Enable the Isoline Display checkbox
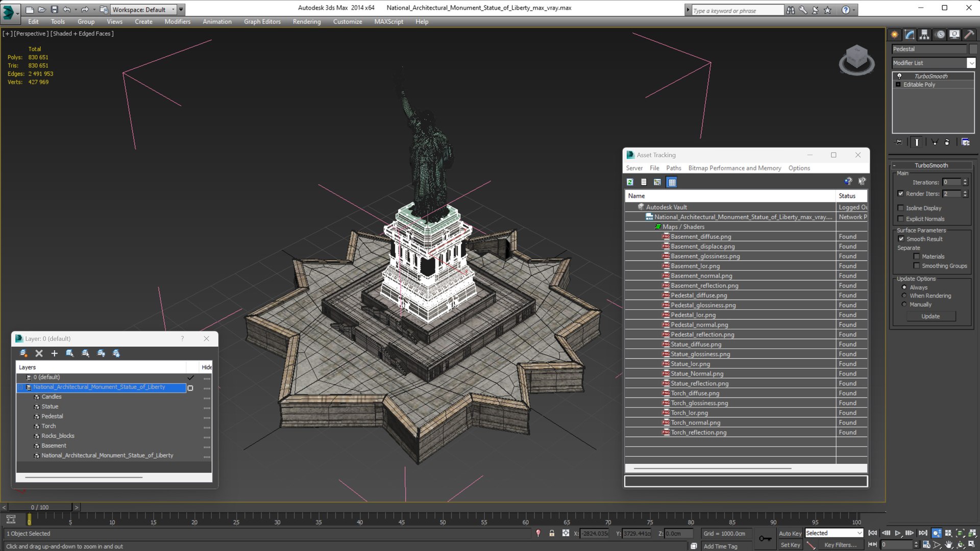Screen dimensions: 980x551 [x=901, y=208]
